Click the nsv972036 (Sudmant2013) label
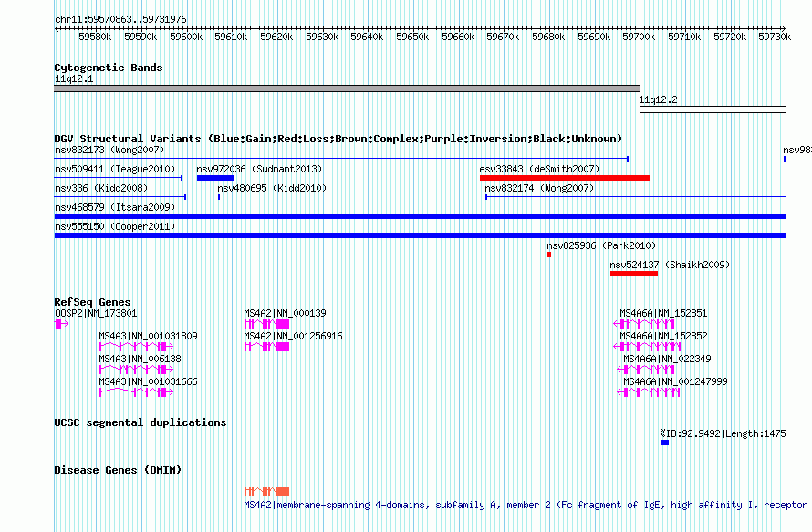 tap(259, 170)
